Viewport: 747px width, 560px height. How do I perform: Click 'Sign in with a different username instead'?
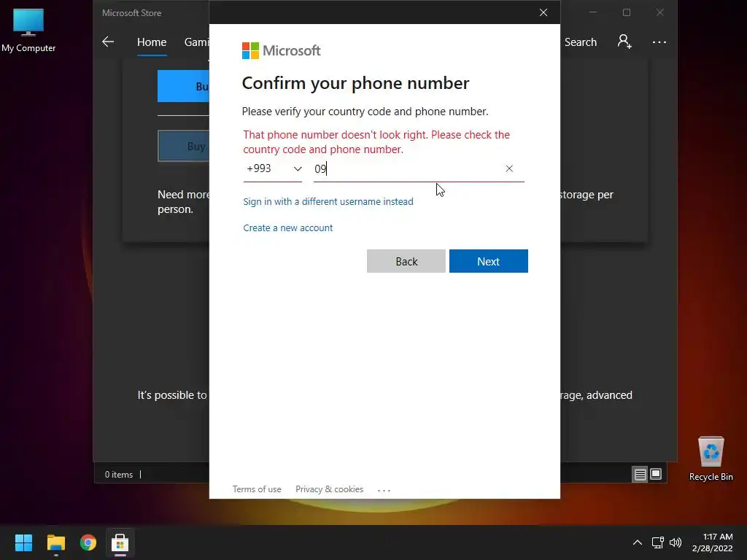(x=328, y=201)
